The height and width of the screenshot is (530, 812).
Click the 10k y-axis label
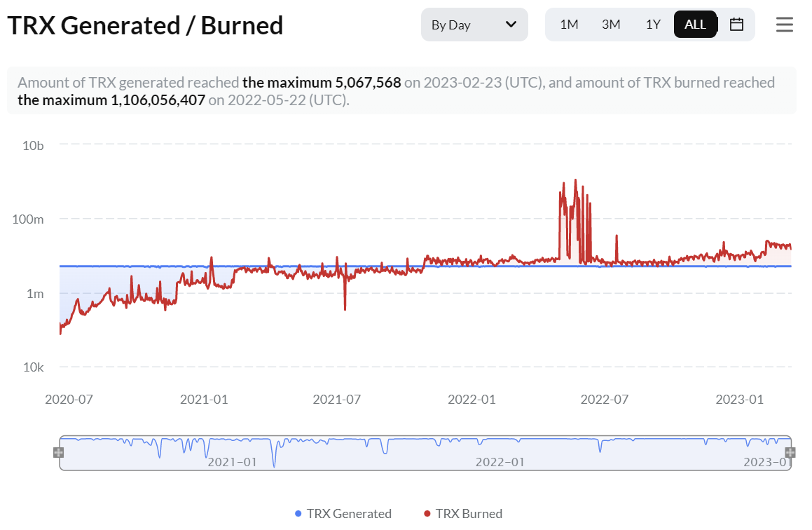click(x=33, y=367)
